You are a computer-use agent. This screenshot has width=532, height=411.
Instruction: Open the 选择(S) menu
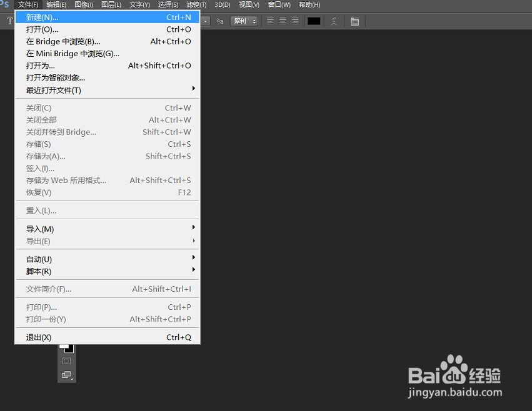(x=168, y=5)
